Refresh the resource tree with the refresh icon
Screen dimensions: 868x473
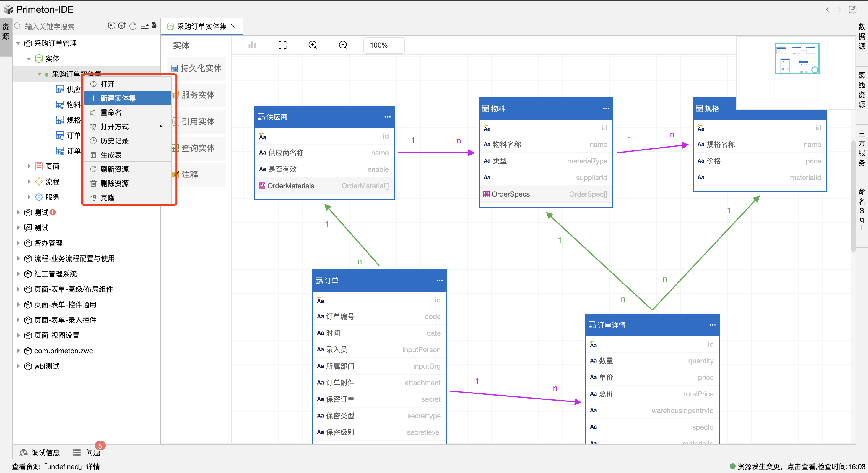click(133, 26)
